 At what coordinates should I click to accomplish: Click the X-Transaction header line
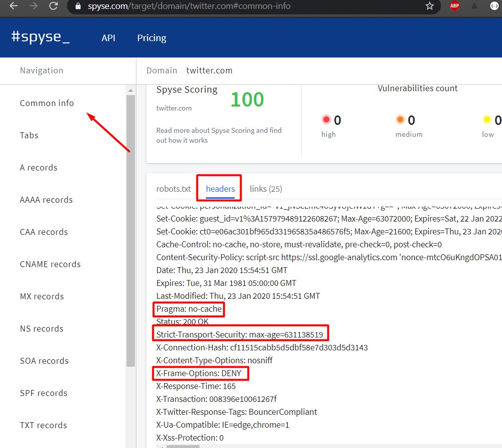pyautogui.click(x=216, y=399)
